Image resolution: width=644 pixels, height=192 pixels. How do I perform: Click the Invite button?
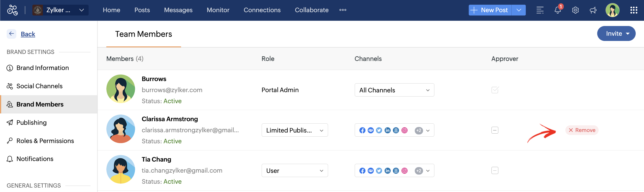pyautogui.click(x=616, y=33)
